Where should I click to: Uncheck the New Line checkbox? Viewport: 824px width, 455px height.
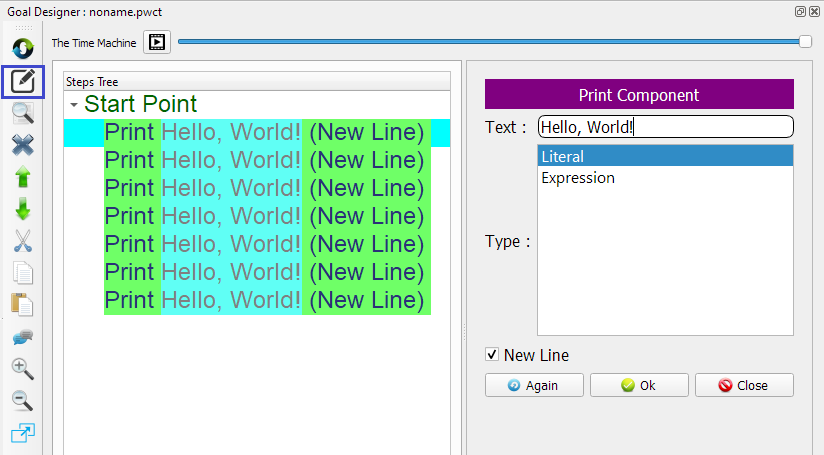[492, 355]
